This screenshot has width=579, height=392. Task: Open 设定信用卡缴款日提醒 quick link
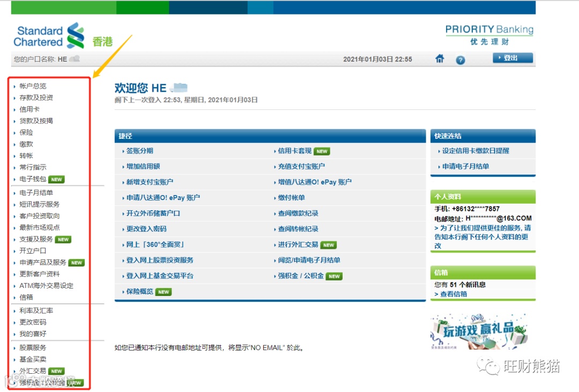pos(476,151)
